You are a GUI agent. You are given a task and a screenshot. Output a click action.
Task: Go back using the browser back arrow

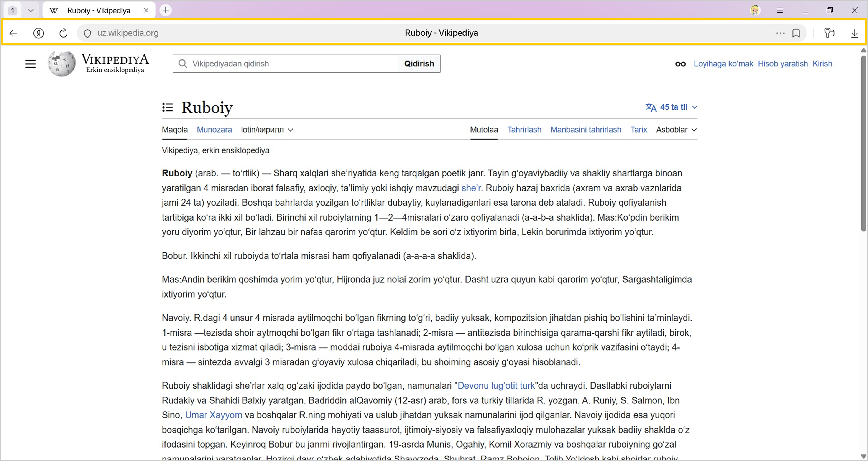coord(13,33)
